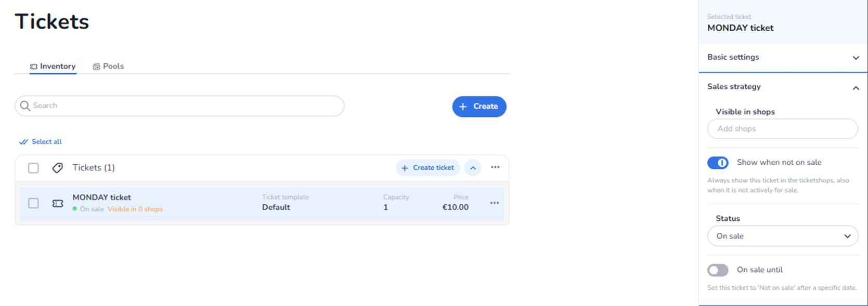
Task: Switch to the Pools tab
Action: coord(113,66)
